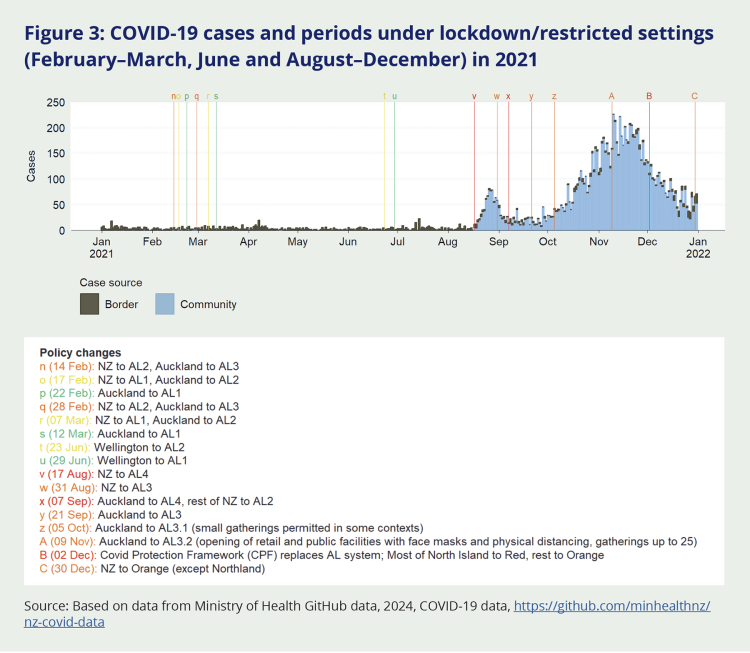Select the 'y' policy marker on chart
750x653 pixels.
(x=531, y=96)
